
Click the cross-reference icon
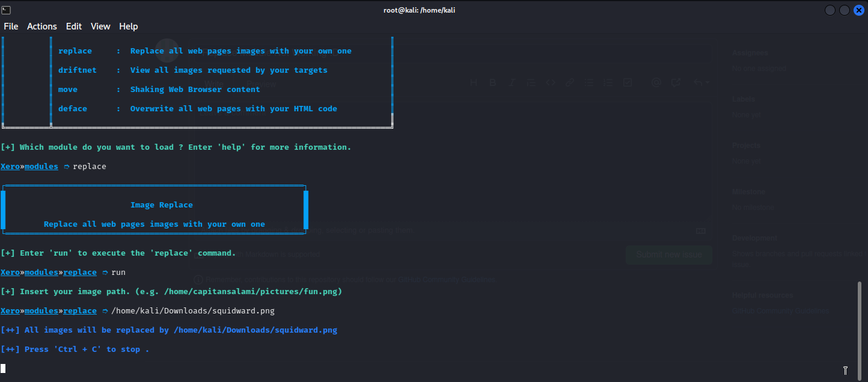pyautogui.click(x=676, y=82)
